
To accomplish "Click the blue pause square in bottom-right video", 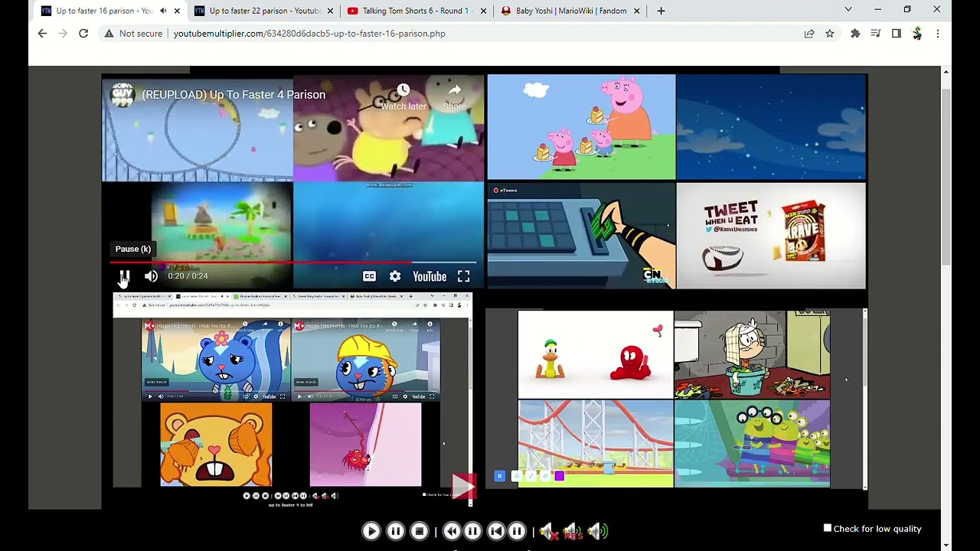I will point(499,476).
